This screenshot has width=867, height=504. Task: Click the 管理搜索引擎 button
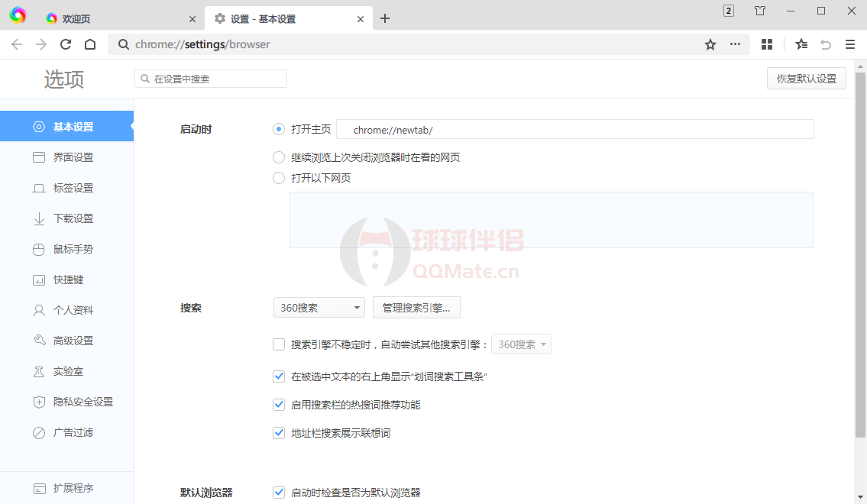[416, 307]
